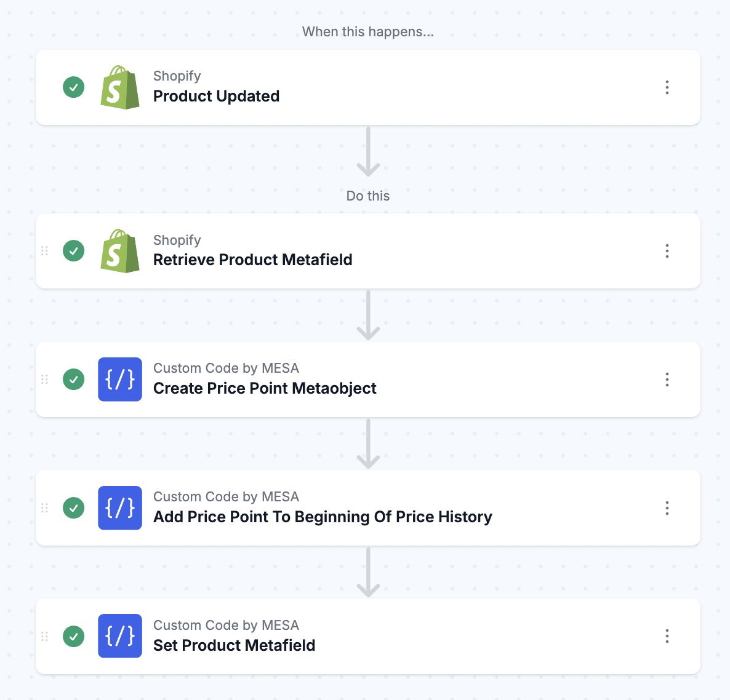Viewport: 730px width, 700px height.
Task: Open the three-dot menu for Retrieve Product Metafield
Action: [x=667, y=251]
